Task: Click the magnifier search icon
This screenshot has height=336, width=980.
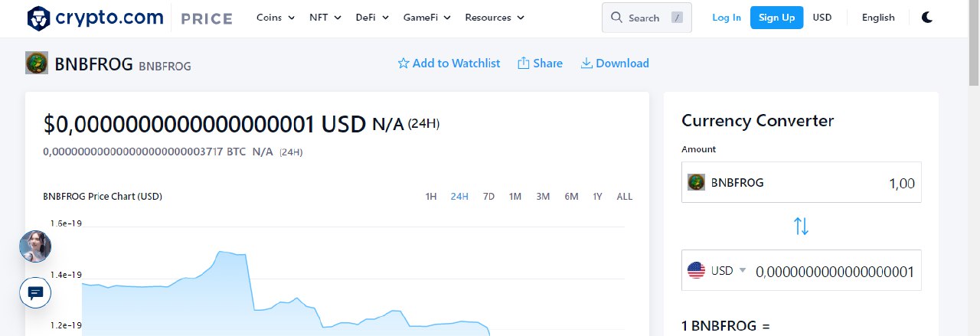Action: tap(617, 18)
